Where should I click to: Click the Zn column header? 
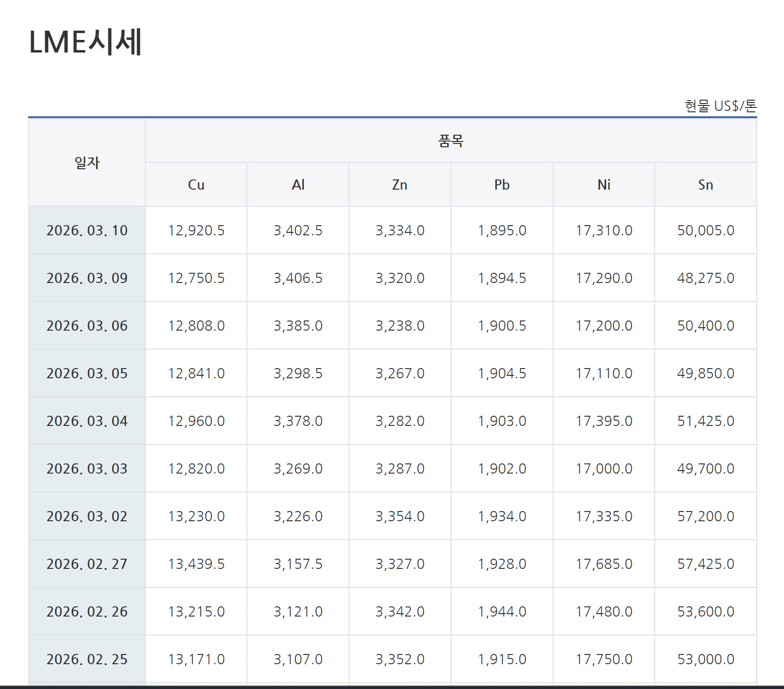point(400,185)
